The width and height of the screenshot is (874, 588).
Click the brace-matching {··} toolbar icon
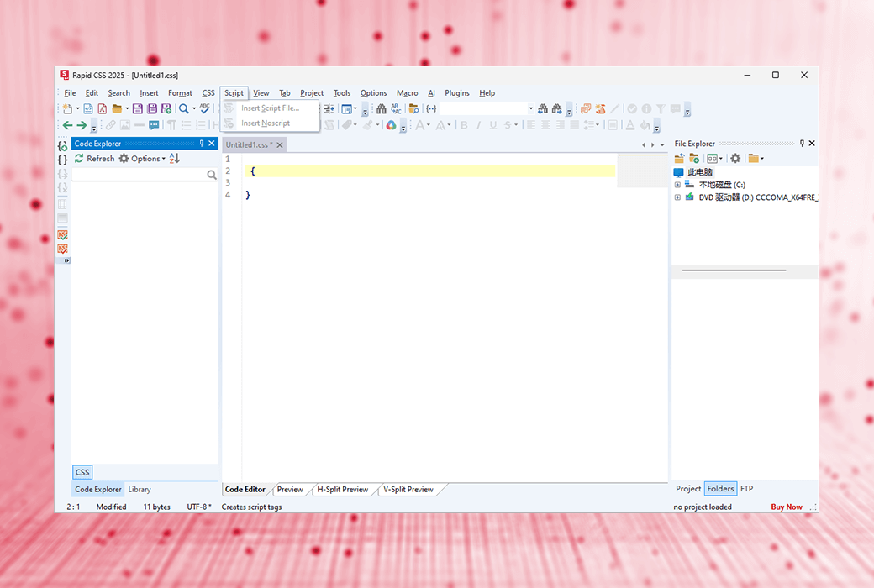click(431, 108)
